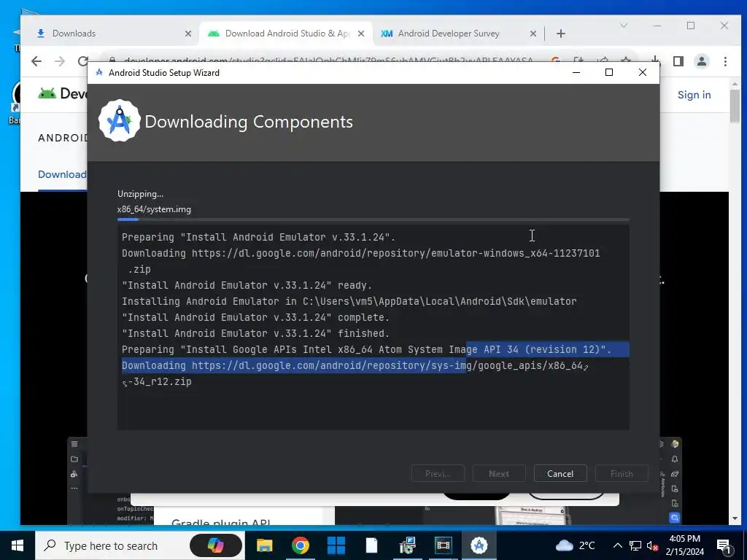Reload the Chrome page
Image resolution: width=747 pixels, height=560 pixels.
coord(83,61)
